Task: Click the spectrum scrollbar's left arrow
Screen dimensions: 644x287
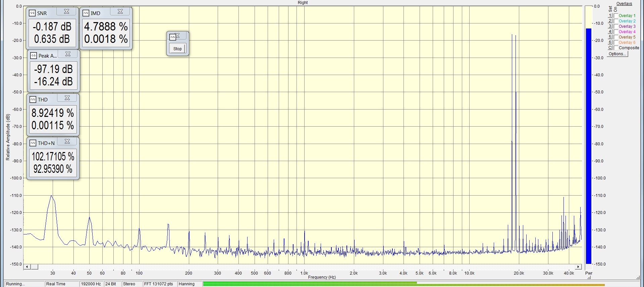Action: (x=27, y=267)
